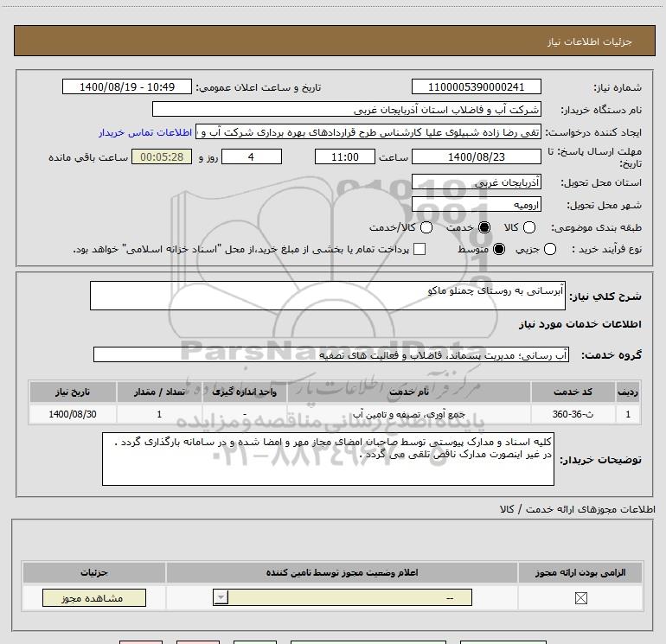Click the service name cell جمع آوری، تصفیه

click(x=408, y=414)
